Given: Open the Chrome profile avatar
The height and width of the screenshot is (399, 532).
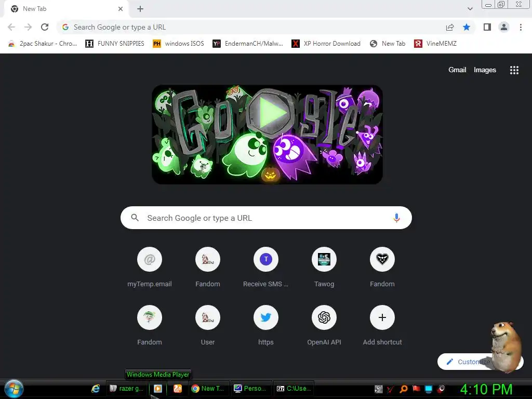Looking at the screenshot, I should click(504, 27).
